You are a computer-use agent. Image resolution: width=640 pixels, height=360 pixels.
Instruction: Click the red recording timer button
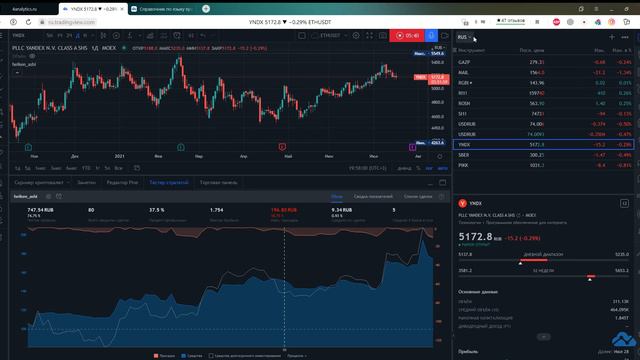[x=407, y=36]
